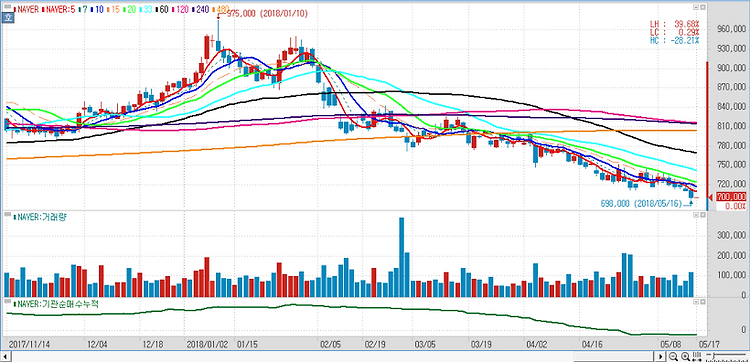Screen dimensions: 750x362
Task: Select the 7-day moving average legend
Action: [83, 10]
